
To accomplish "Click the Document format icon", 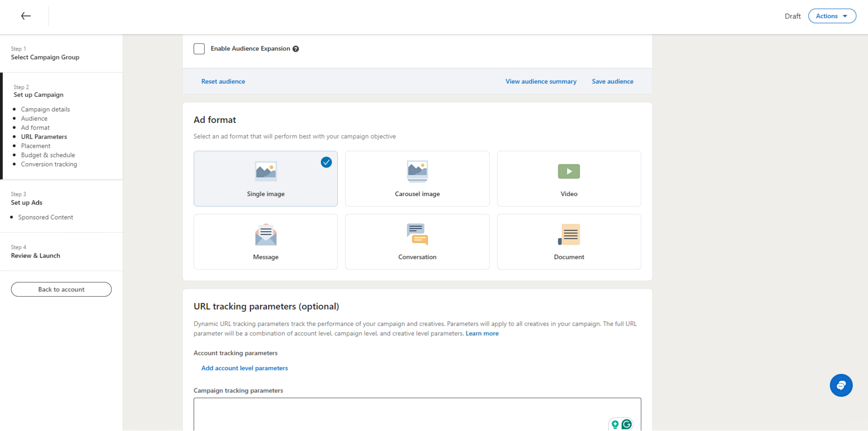I will (x=569, y=234).
